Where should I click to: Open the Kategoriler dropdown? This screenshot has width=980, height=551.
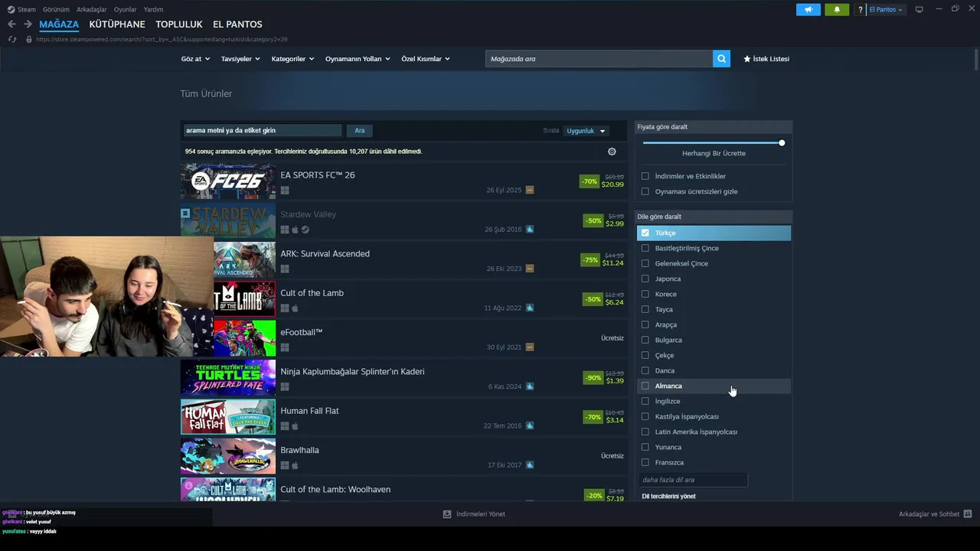pyautogui.click(x=292, y=59)
